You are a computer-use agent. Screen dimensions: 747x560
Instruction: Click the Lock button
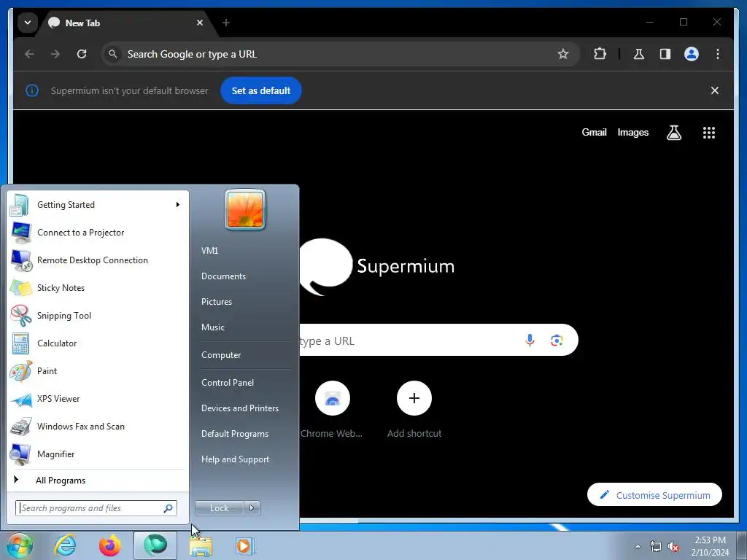pos(219,508)
